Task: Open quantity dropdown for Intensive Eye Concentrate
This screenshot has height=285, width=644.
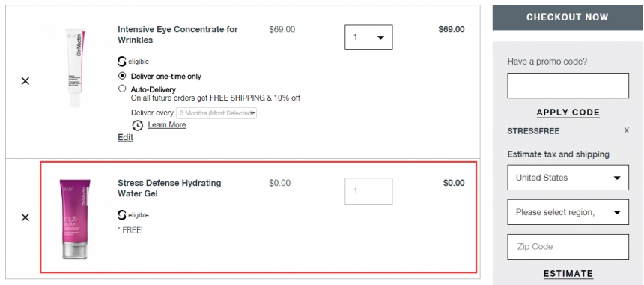Action: coord(368,37)
